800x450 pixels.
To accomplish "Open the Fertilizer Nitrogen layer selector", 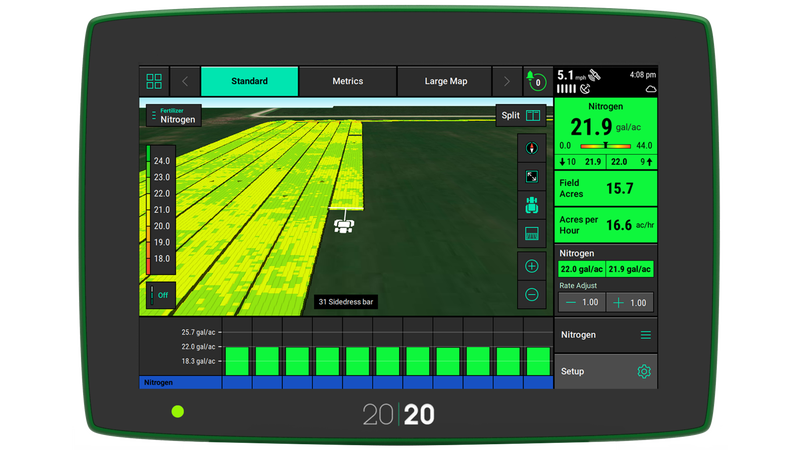I will pyautogui.click(x=173, y=115).
